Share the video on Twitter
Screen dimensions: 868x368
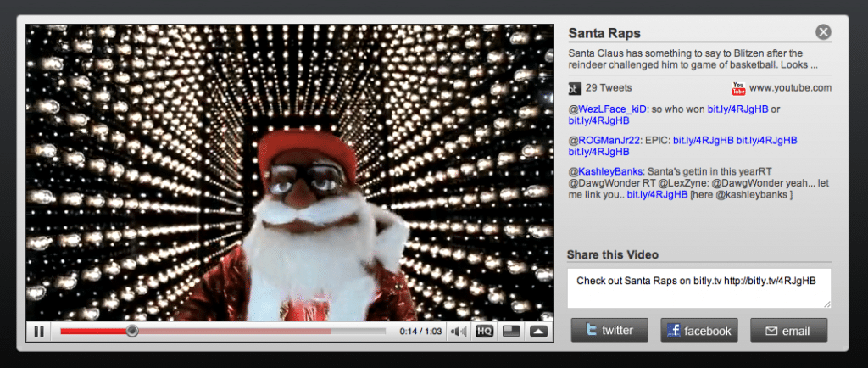point(609,331)
